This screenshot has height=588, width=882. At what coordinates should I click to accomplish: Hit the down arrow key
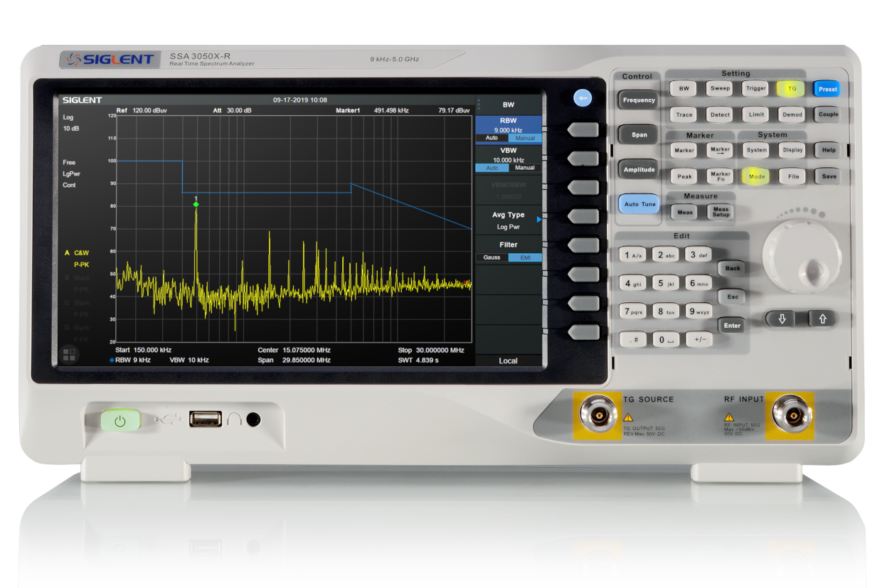(782, 319)
